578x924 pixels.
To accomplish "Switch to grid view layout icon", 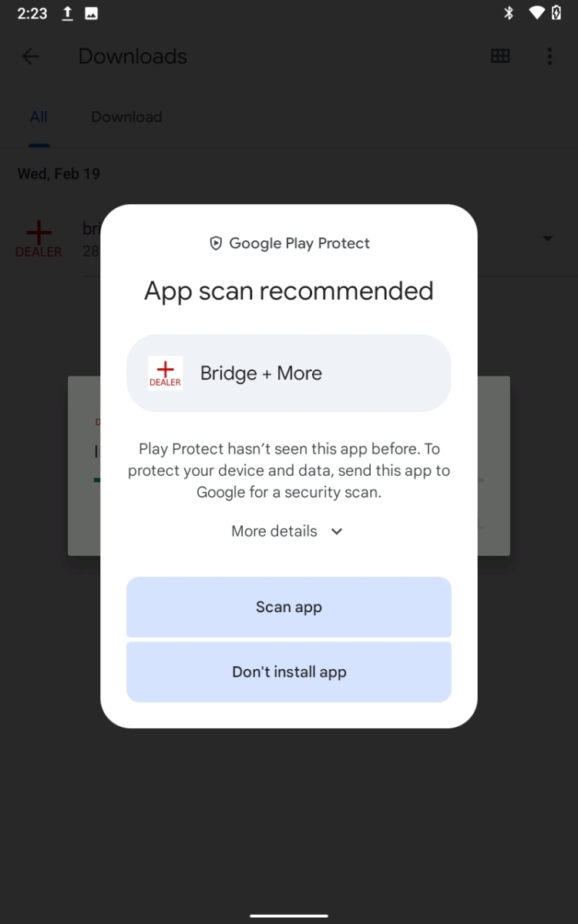I will pyautogui.click(x=500, y=56).
